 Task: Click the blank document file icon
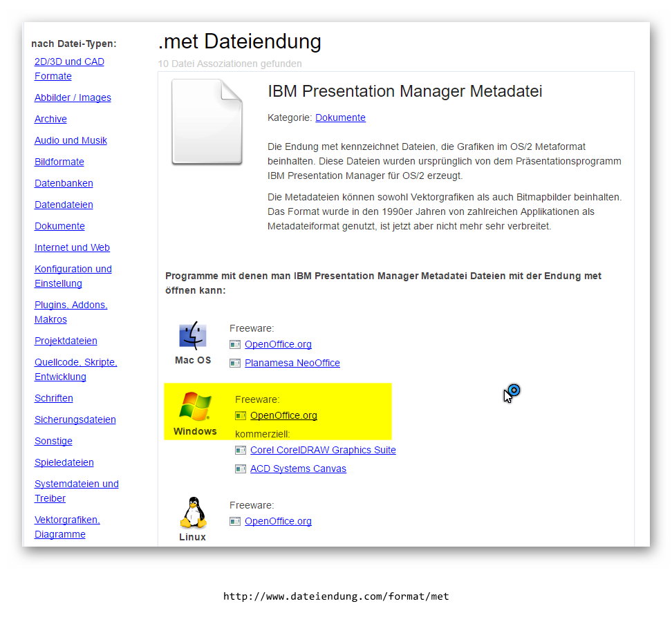(x=207, y=122)
